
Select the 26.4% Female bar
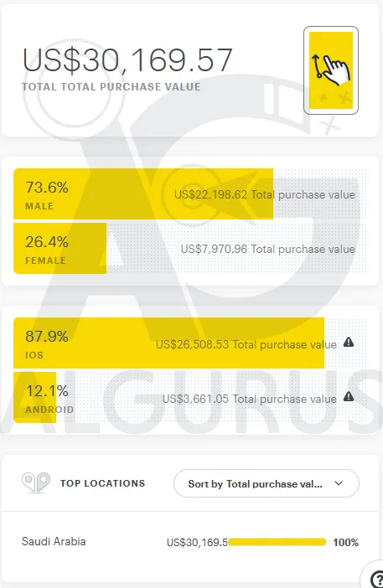[x=60, y=248]
